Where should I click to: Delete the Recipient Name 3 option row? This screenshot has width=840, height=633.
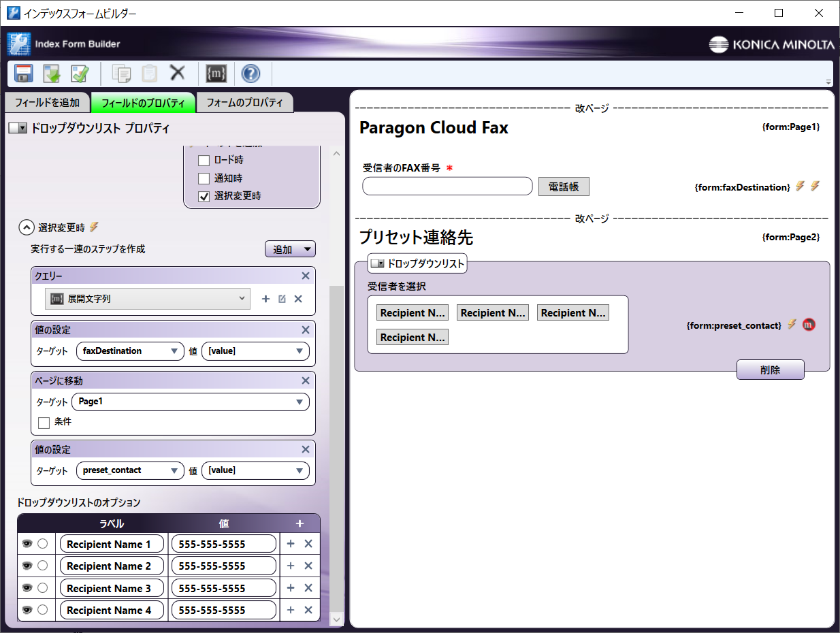[308, 588]
